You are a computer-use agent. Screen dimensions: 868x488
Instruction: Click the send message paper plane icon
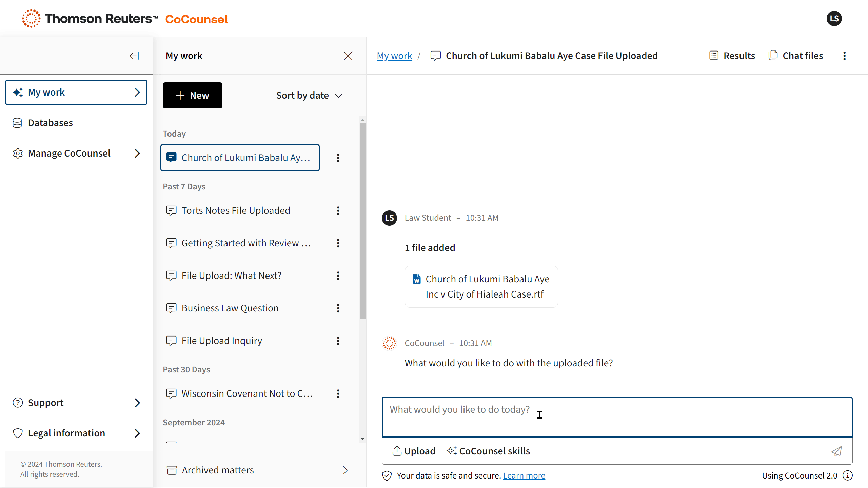[x=836, y=451]
